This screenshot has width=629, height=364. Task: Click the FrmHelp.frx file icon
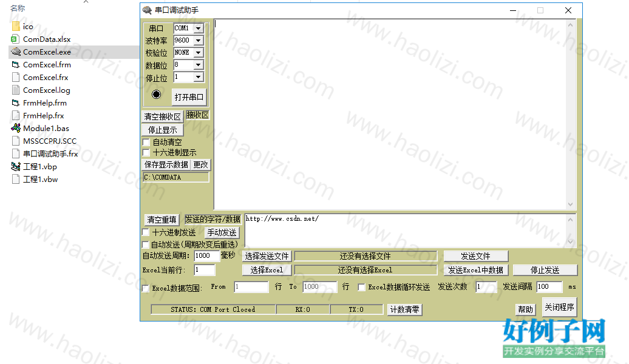tap(16, 115)
